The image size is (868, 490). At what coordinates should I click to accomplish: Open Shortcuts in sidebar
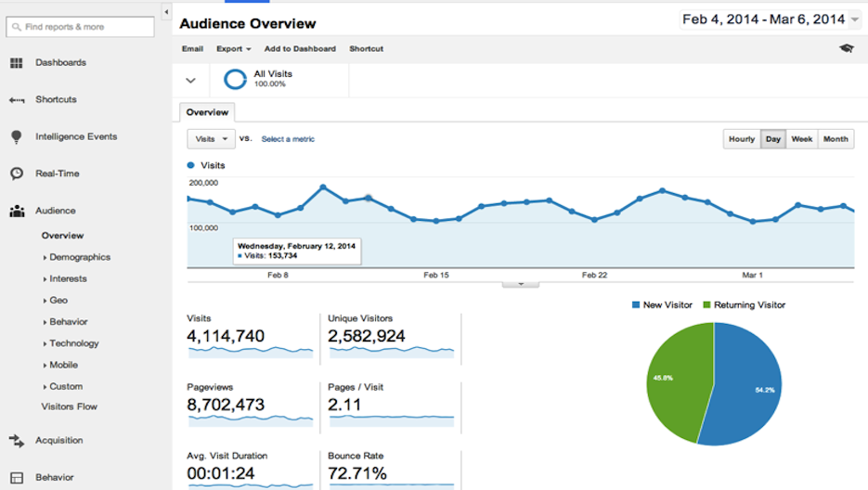56,99
